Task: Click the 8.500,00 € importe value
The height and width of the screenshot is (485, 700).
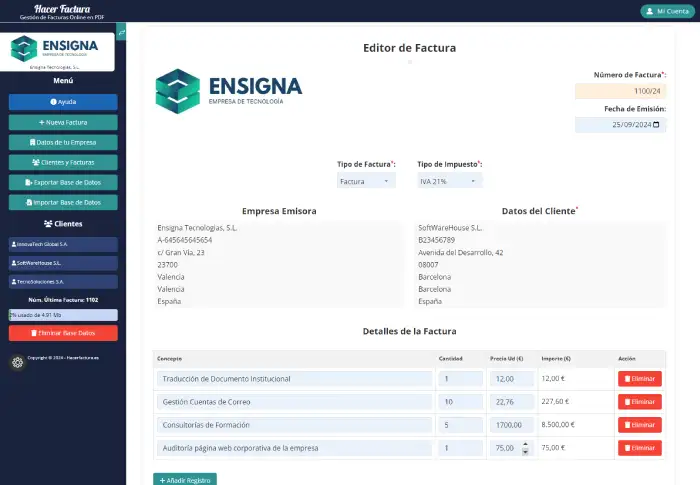Action: [558, 425]
